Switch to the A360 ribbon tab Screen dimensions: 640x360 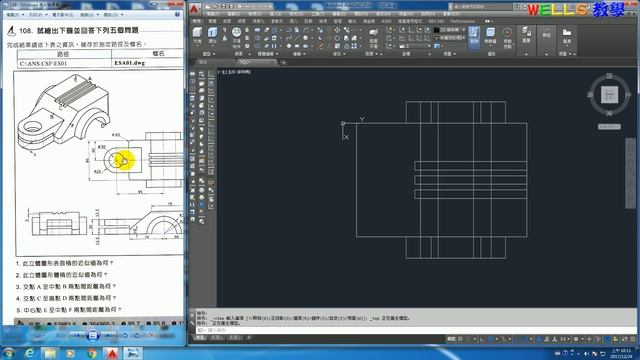(386, 21)
